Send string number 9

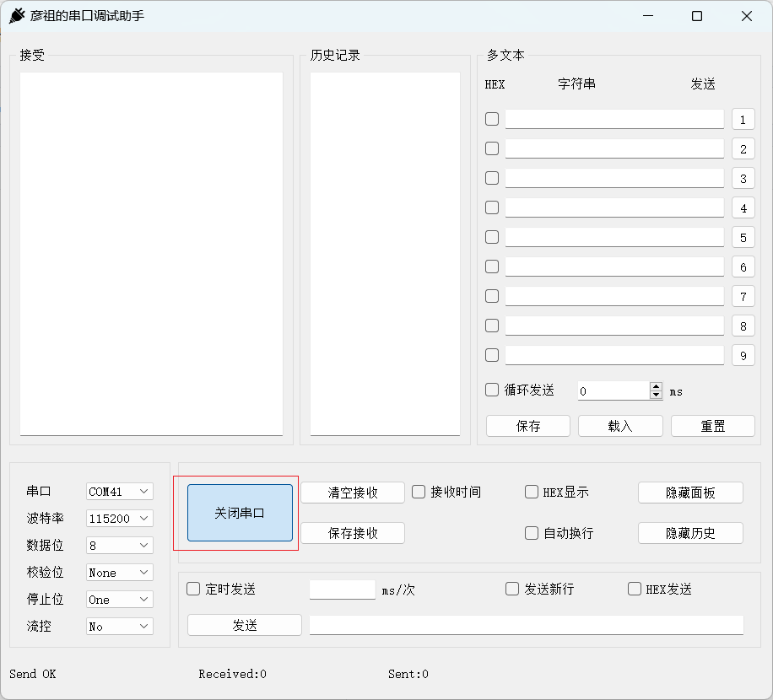(743, 356)
